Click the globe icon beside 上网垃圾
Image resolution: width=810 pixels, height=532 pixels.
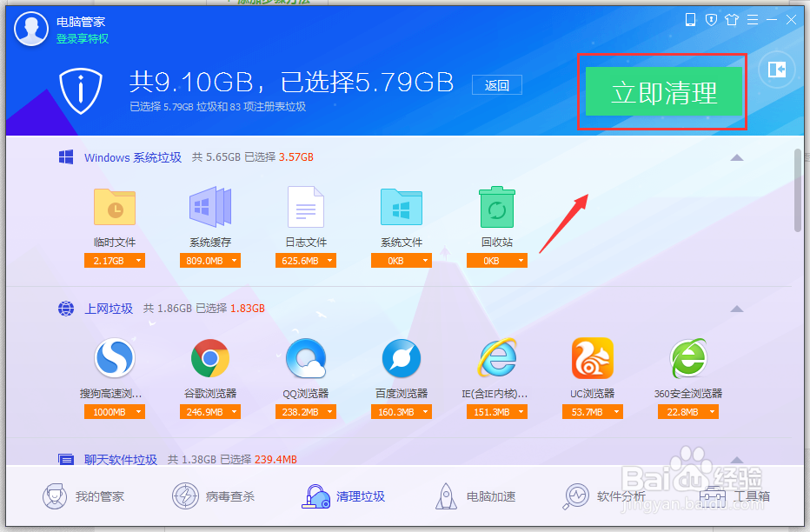pos(65,309)
